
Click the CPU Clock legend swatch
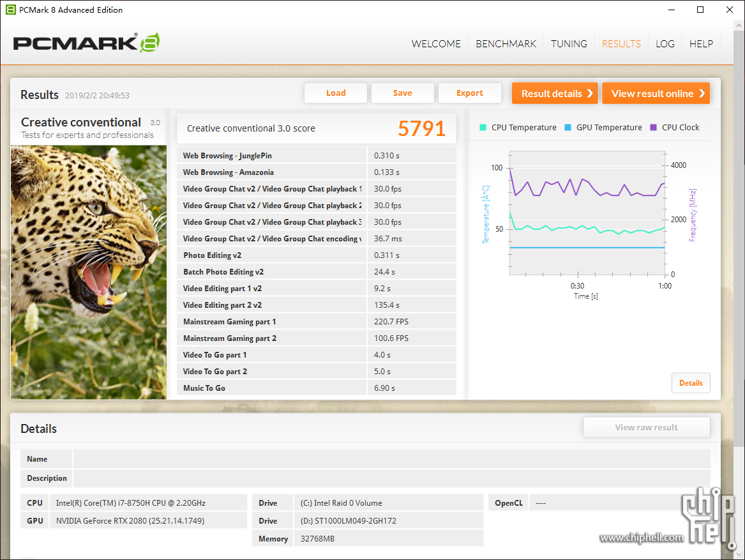[x=653, y=128]
